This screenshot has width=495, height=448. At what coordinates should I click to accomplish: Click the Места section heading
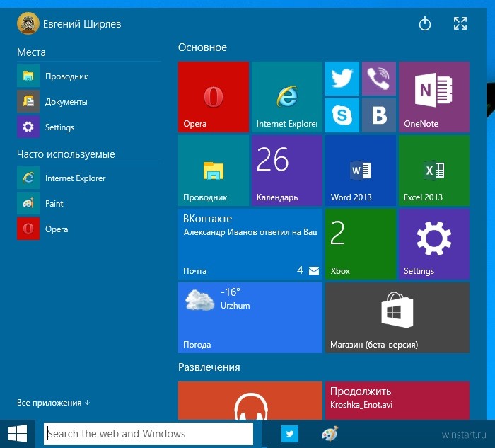pos(31,52)
